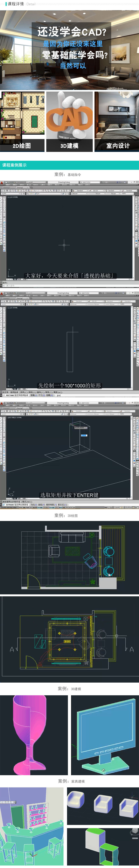Viewport: 139px width, 868px height.
Task: Open the ceiling plan drawing with A section marks
Action: click(x=69, y=639)
